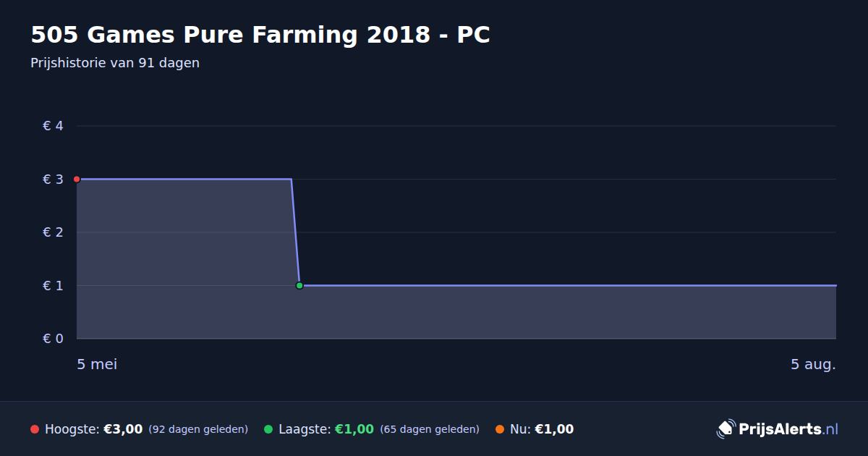The image size is (868, 456).
Task: Click the € 2 axis label
Action: coord(54,232)
